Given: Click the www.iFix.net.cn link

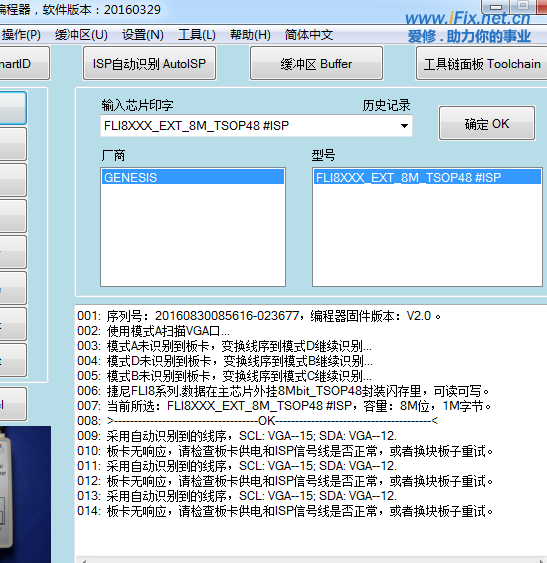Looking at the screenshot, I should click(468, 19).
